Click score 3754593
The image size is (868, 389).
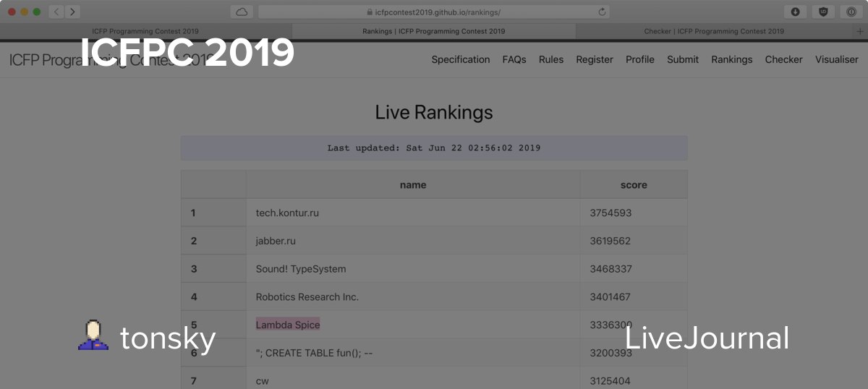point(611,213)
